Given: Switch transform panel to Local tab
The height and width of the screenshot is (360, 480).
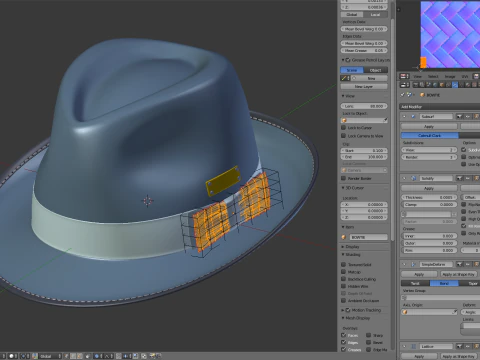Looking at the screenshot, I should [x=375, y=15].
